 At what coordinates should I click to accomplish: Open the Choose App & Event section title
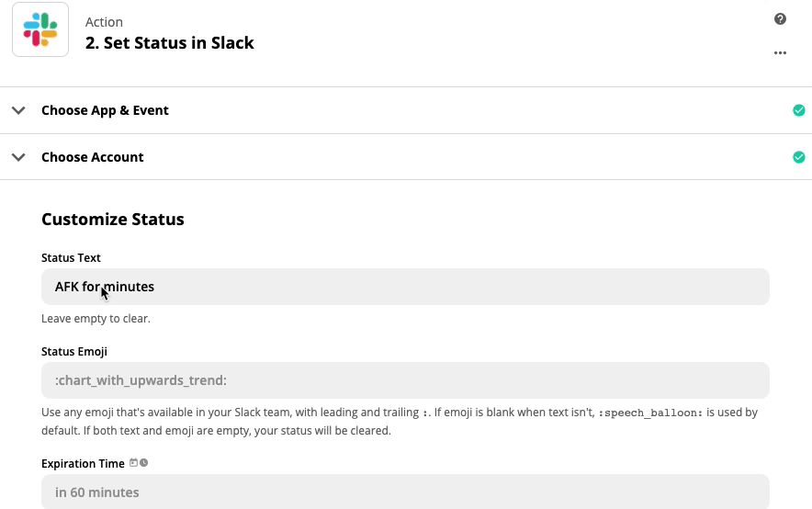105,110
